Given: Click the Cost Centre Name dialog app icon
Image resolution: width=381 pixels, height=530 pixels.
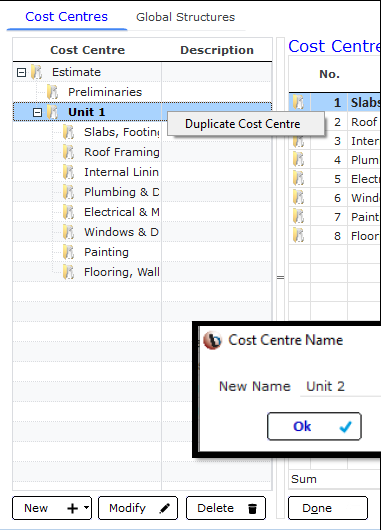Looking at the screenshot, I should tap(212, 340).
